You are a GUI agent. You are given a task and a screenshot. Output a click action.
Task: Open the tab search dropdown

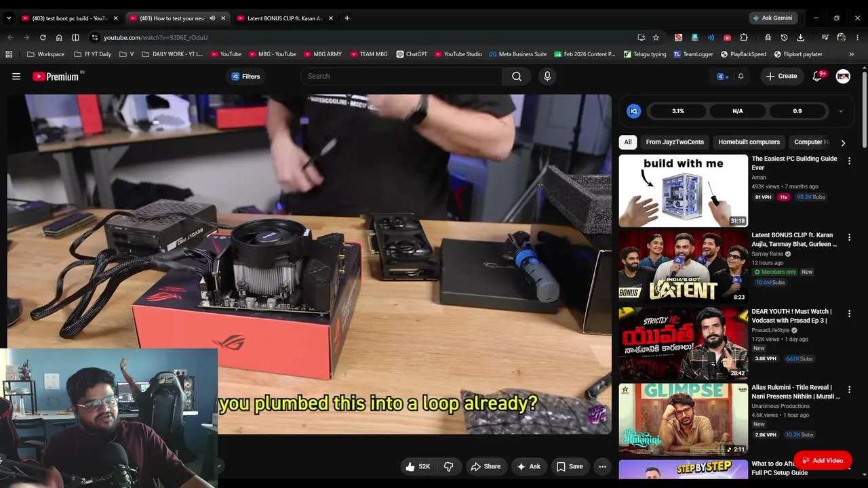(x=9, y=18)
